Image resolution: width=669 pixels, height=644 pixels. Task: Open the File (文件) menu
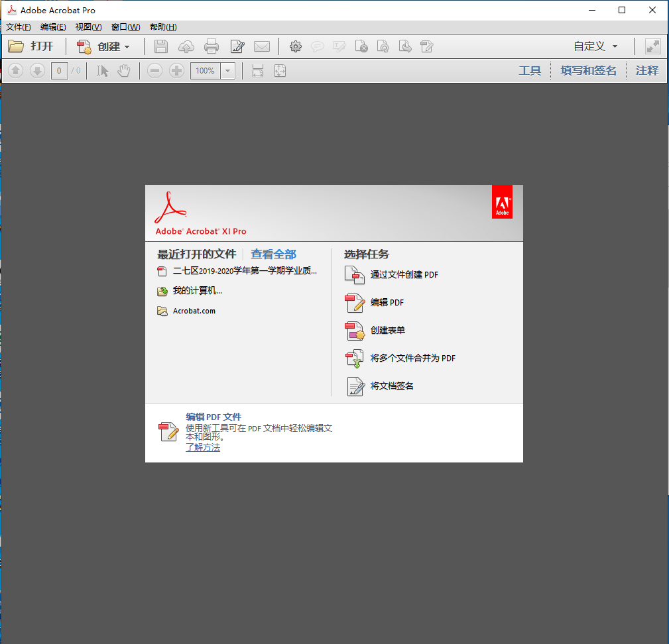(x=18, y=27)
